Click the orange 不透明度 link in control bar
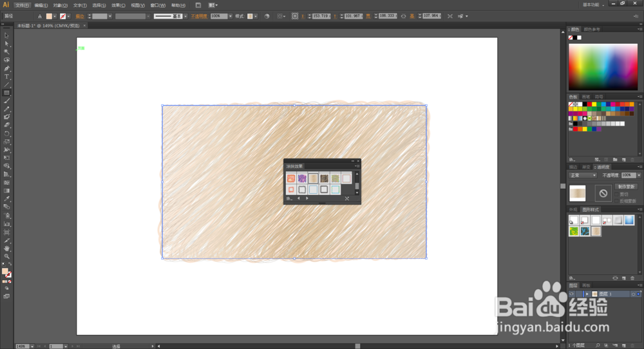This screenshot has width=644, height=349. coord(199,17)
